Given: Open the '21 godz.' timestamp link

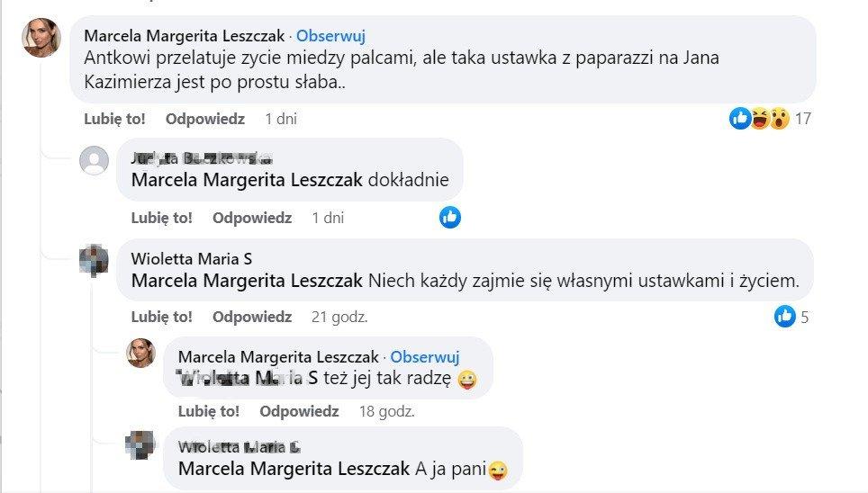Looking at the screenshot, I should point(339,317).
